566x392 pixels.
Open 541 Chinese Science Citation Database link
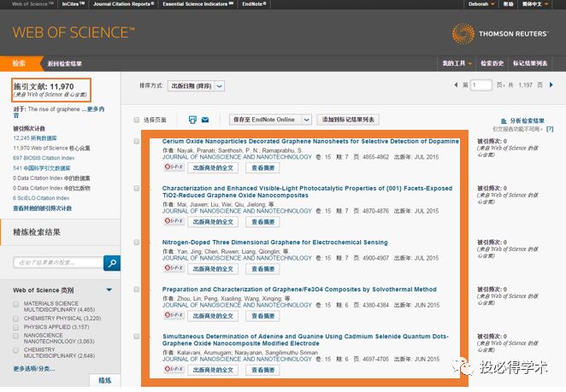(x=42, y=168)
